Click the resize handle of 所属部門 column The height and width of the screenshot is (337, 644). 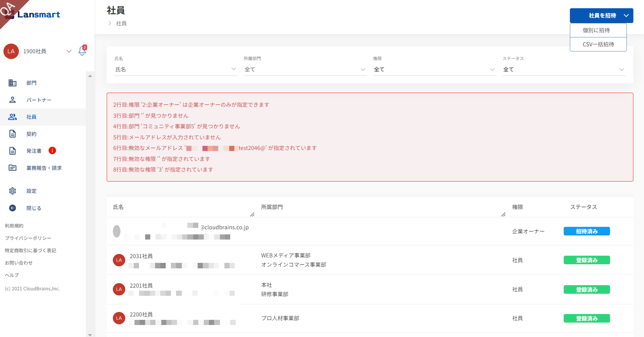point(503,214)
